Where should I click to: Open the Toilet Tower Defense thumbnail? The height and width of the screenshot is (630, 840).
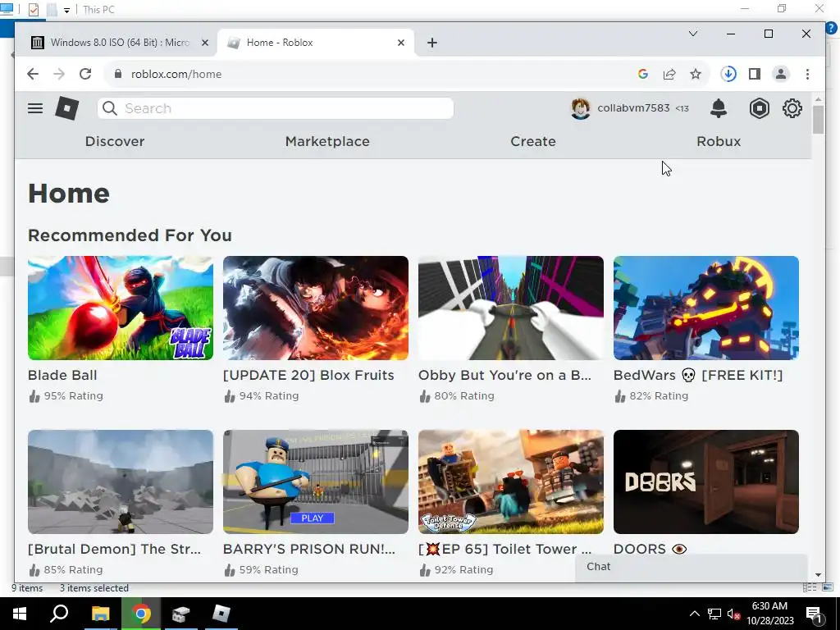click(x=510, y=482)
